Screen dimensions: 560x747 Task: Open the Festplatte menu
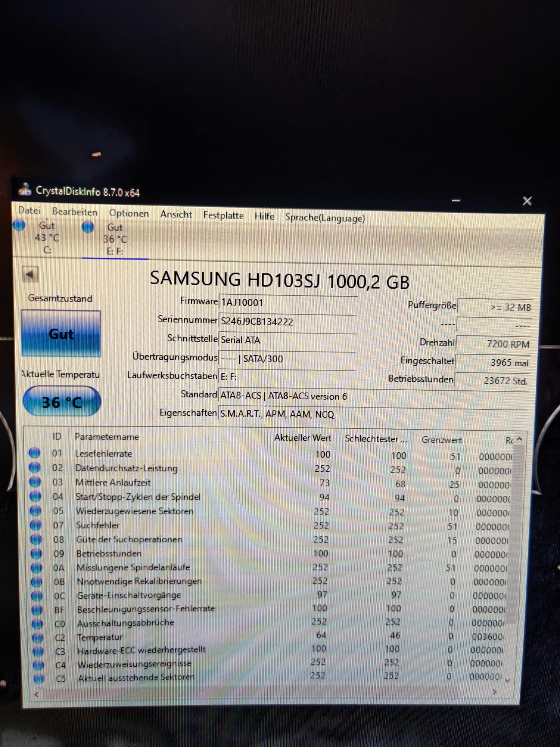pos(223,216)
